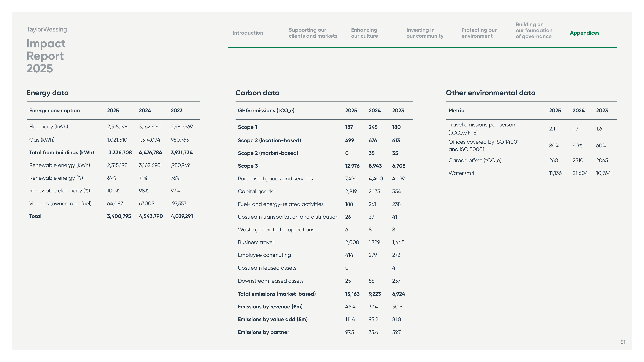Click Fuel- and energy-related activities label
This screenshot has width=644, height=362.
coord(280,204)
